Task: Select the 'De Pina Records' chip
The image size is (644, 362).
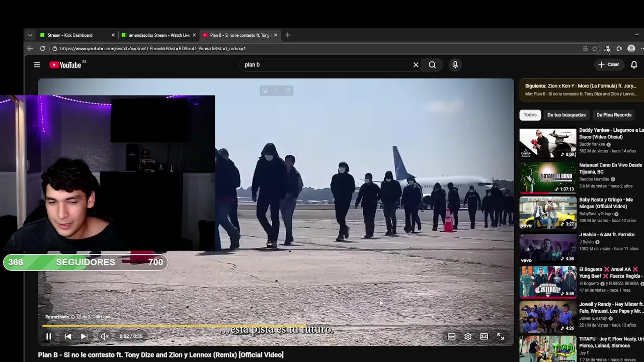Action: pos(613,115)
